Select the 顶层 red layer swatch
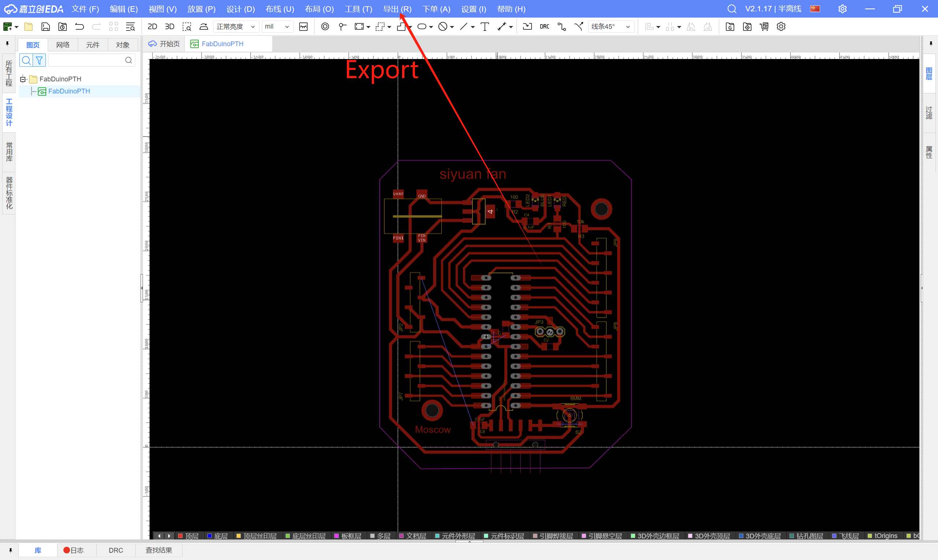938x560 pixels. [180, 536]
